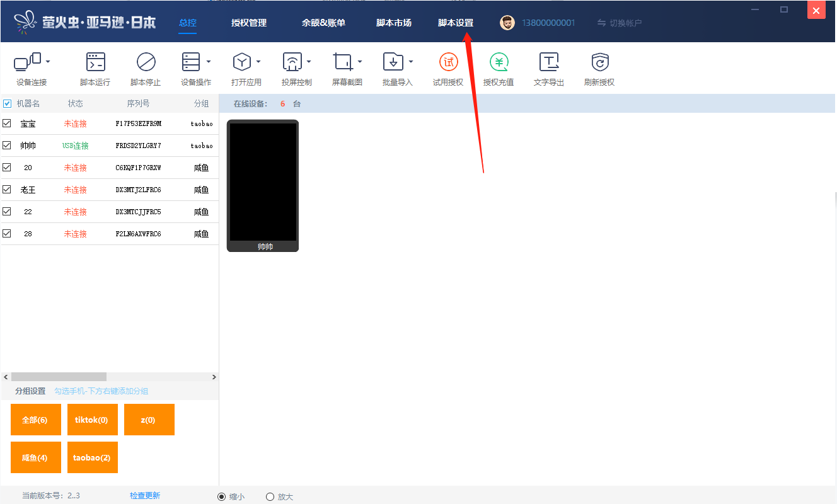Click the z(0) group button
The width and height of the screenshot is (837, 504).
coord(149,420)
